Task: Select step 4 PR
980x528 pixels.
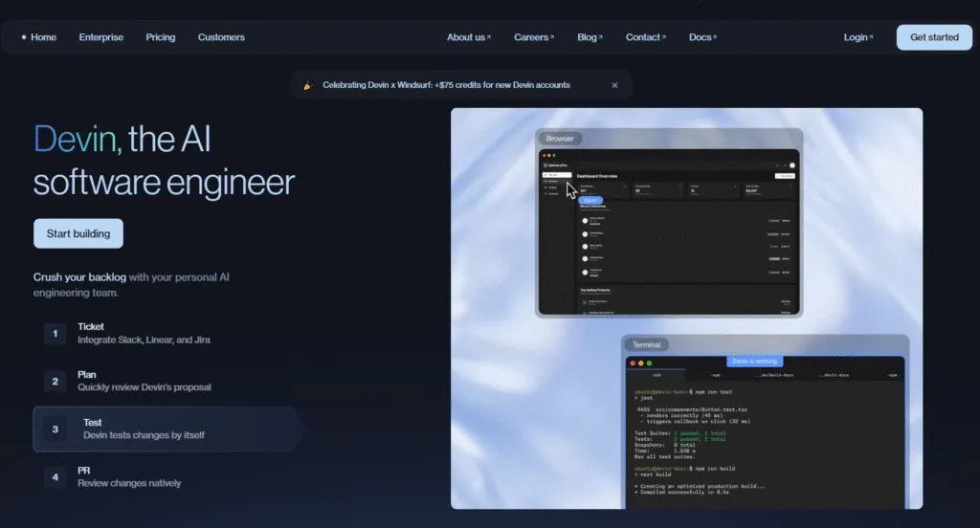Action: (x=168, y=476)
